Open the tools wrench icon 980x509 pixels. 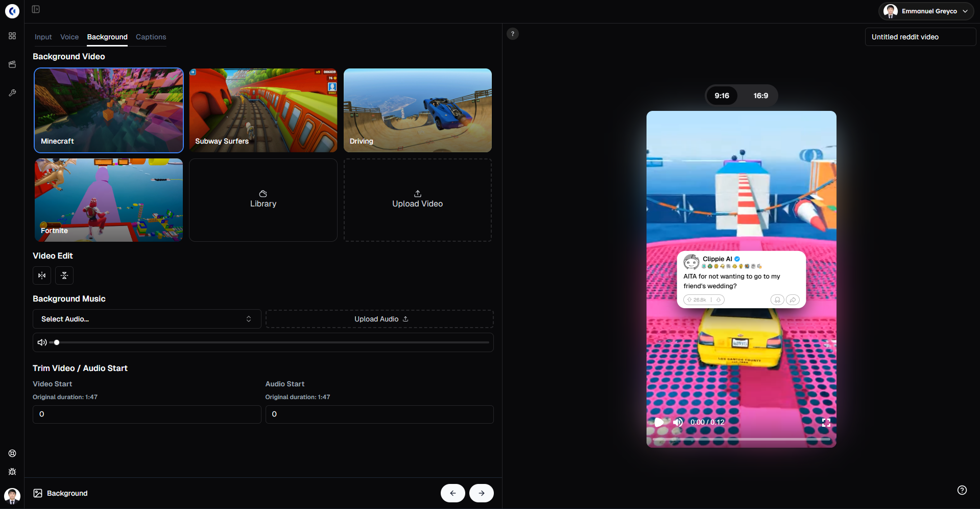point(12,93)
